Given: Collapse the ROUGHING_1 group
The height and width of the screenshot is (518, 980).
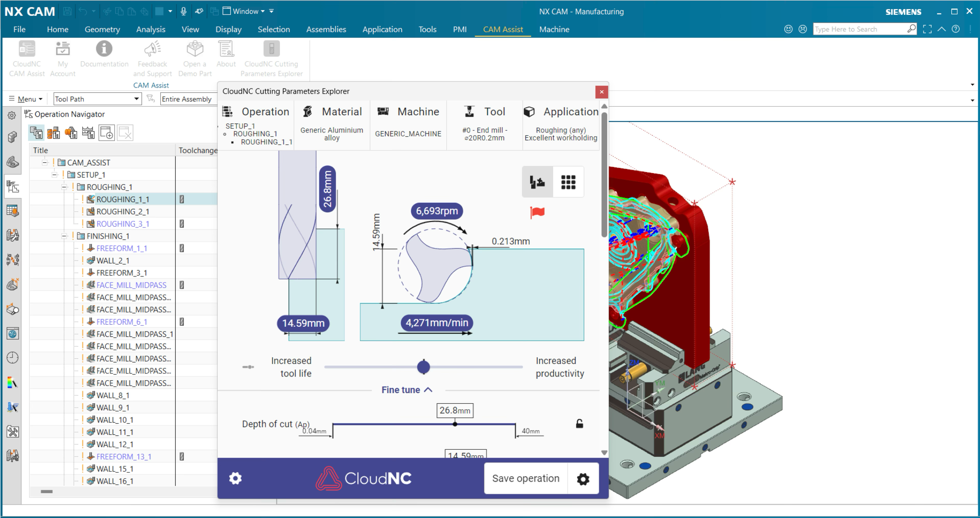Looking at the screenshot, I should [64, 187].
